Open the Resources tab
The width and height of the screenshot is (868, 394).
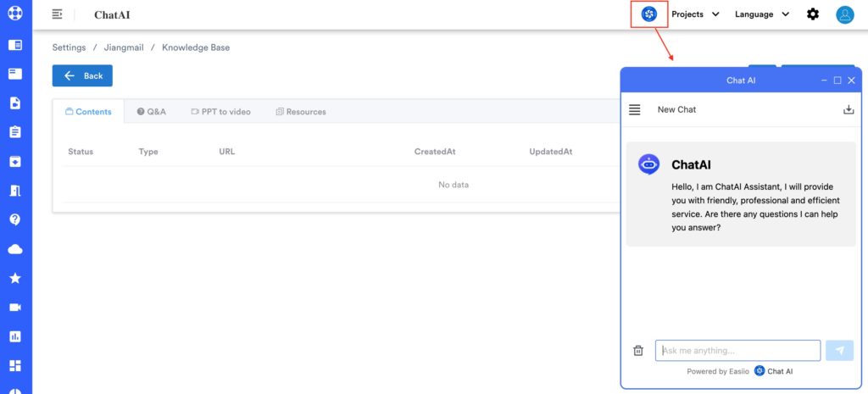[301, 112]
